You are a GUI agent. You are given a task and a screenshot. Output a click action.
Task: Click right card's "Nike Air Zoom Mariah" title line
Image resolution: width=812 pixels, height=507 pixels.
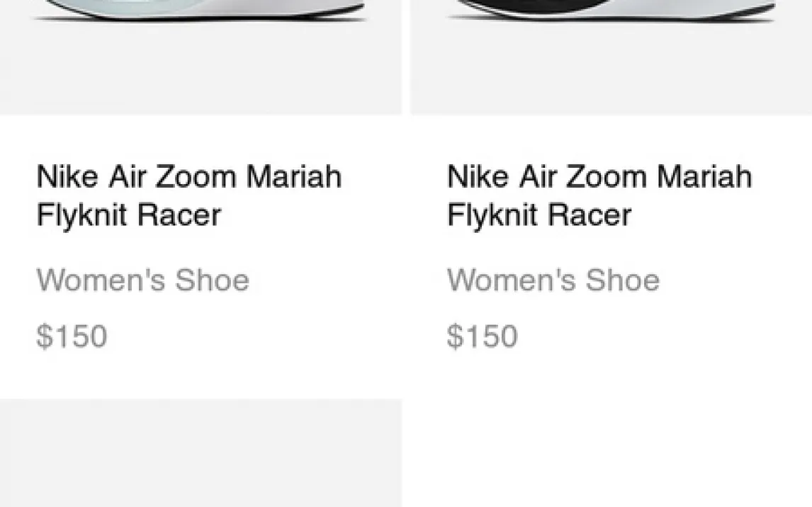[x=599, y=176]
